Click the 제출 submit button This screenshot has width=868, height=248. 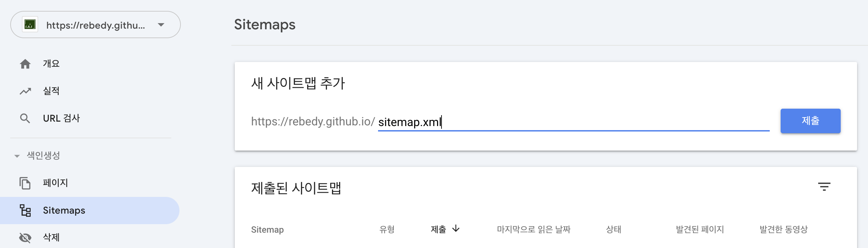[810, 121]
